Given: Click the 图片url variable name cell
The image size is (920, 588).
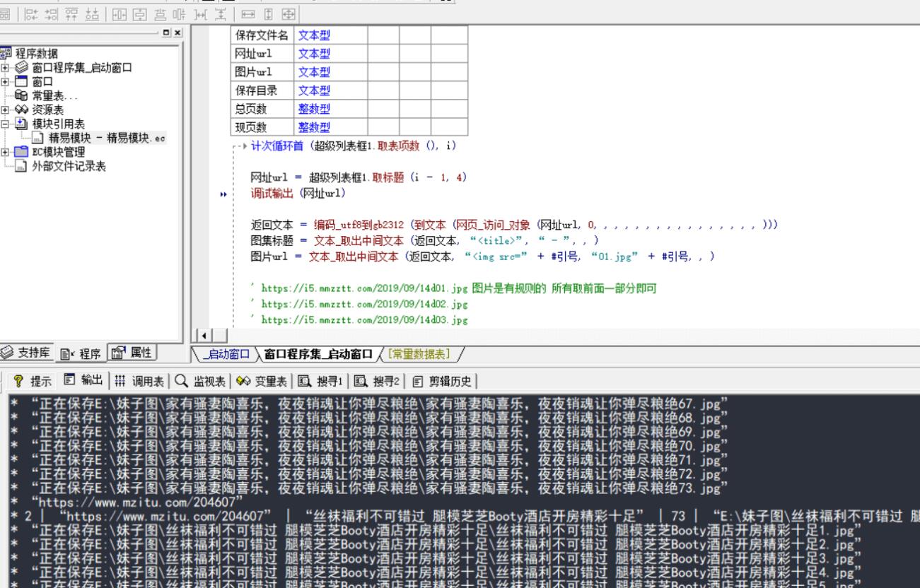Looking at the screenshot, I should point(262,72).
